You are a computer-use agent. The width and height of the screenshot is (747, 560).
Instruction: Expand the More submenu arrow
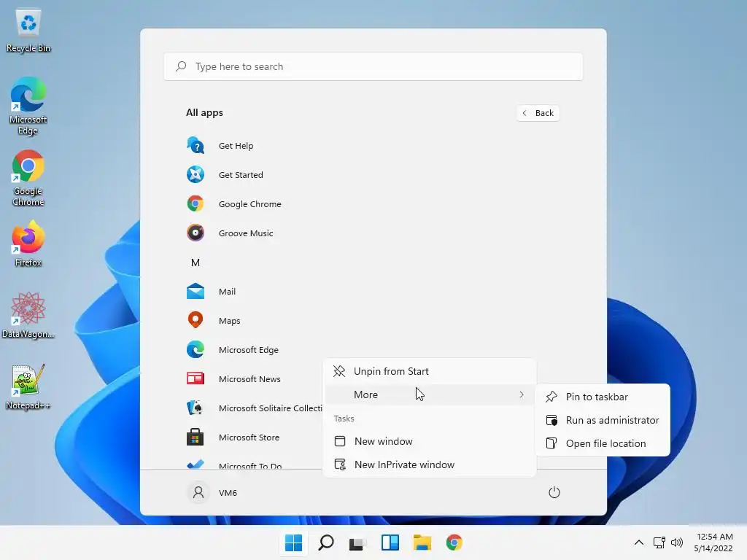pos(522,394)
